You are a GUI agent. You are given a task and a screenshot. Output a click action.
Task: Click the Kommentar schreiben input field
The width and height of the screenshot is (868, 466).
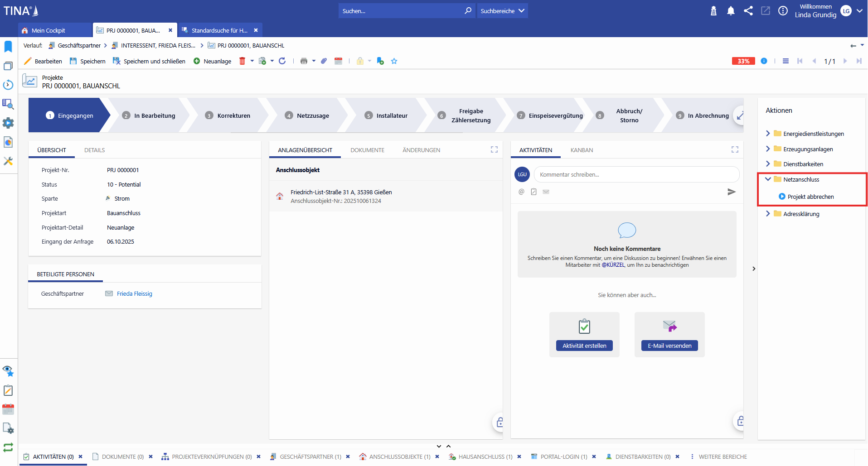pyautogui.click(x=636, y=174)
